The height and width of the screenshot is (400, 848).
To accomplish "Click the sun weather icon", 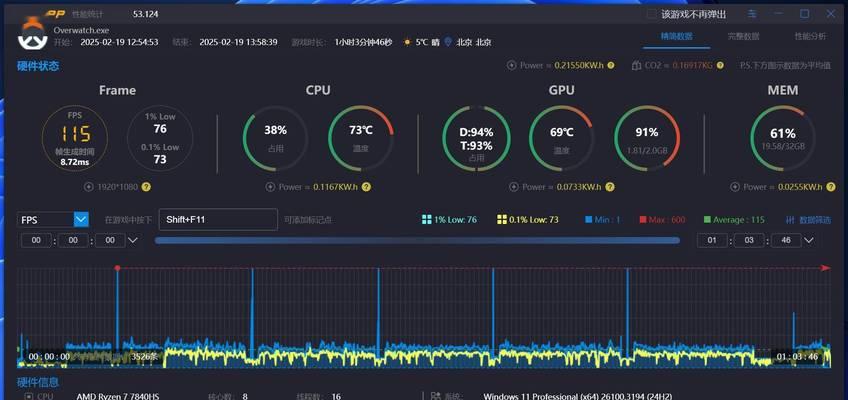I will pyautogui.click(x=407, y=42).
